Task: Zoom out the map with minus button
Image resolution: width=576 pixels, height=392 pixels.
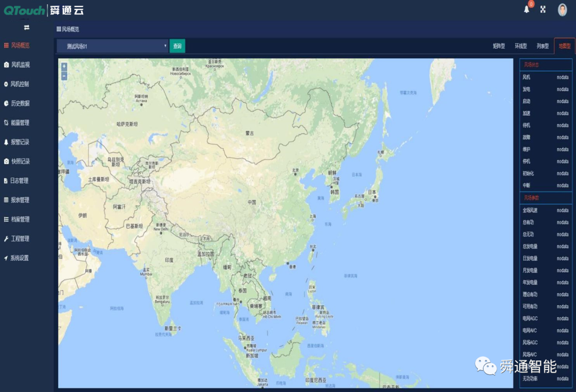Action: click(x=65, y=76)
